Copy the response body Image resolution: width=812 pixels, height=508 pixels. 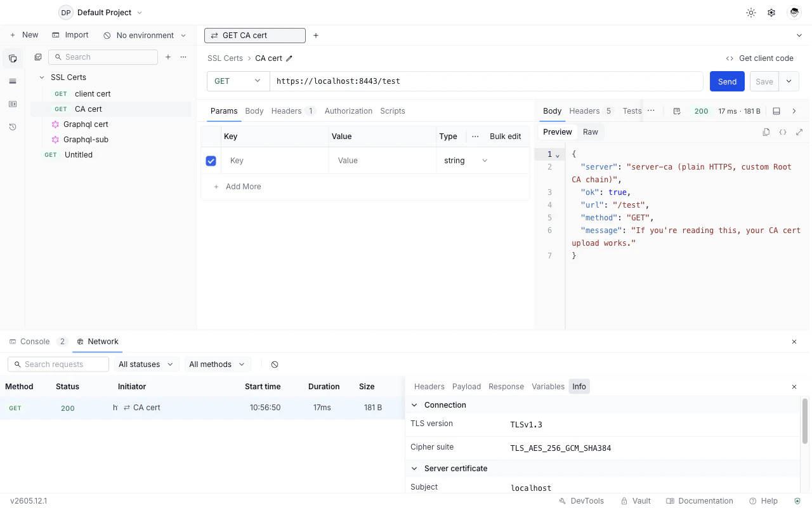tap(766, 132)
